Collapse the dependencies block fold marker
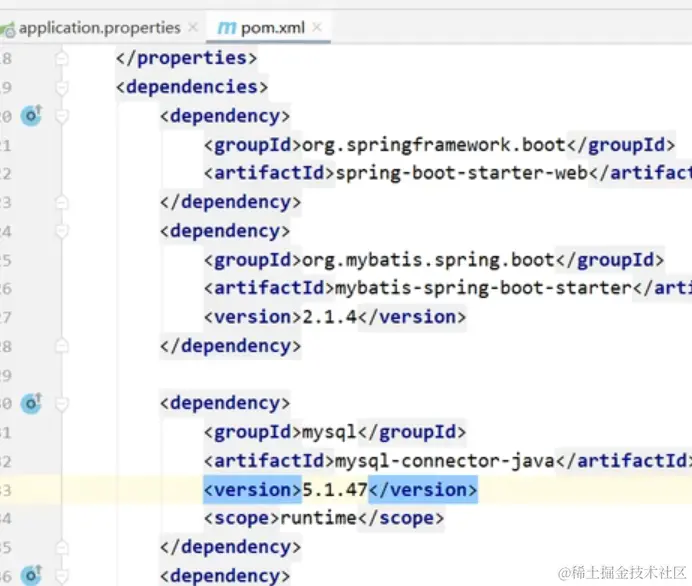Image resolution: width=692 pixels, height=586 pixels. pyautogui.click(x=62, y=87)
